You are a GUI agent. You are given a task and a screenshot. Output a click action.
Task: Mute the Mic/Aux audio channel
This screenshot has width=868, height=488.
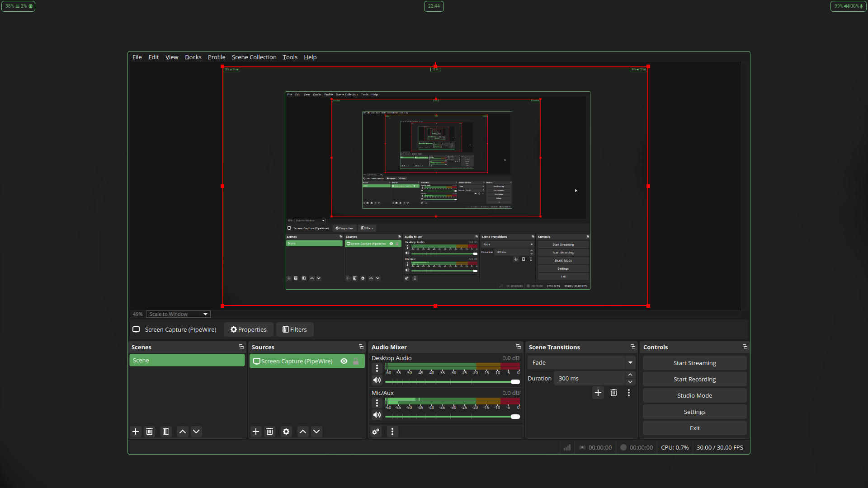click(x=377, y=415)
